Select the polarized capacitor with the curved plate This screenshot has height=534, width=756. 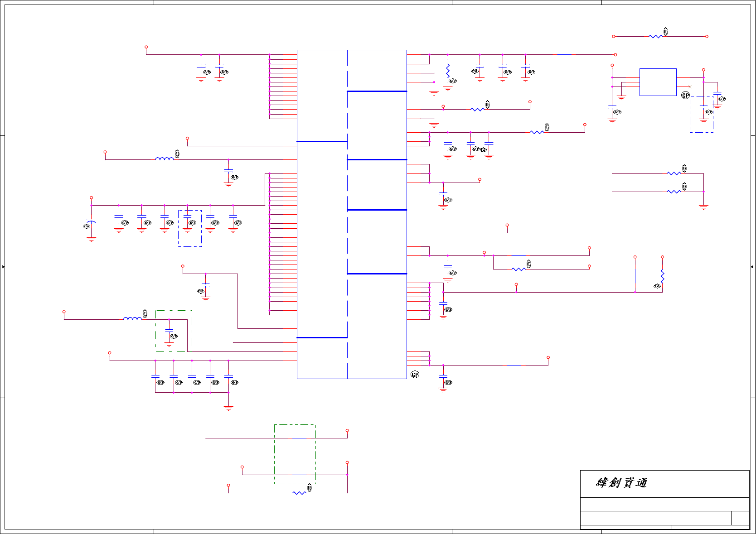(91, 221)
